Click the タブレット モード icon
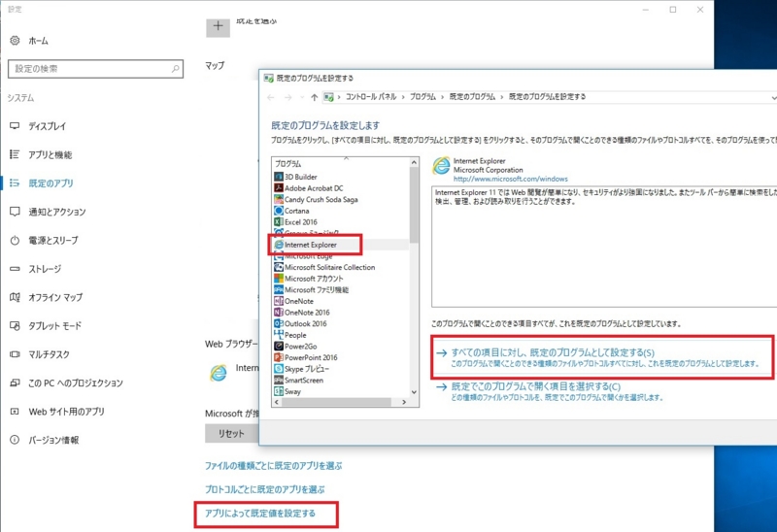777x532 pixels. (x=15, y=326)
